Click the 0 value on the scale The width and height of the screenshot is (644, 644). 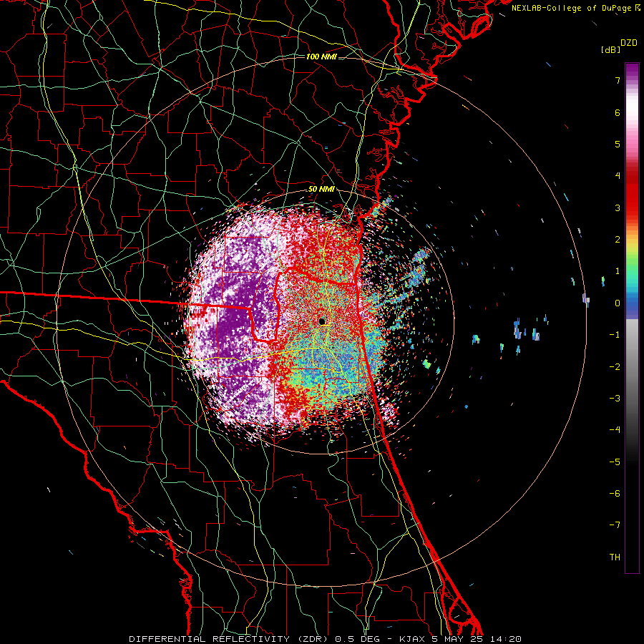[618, 303]
